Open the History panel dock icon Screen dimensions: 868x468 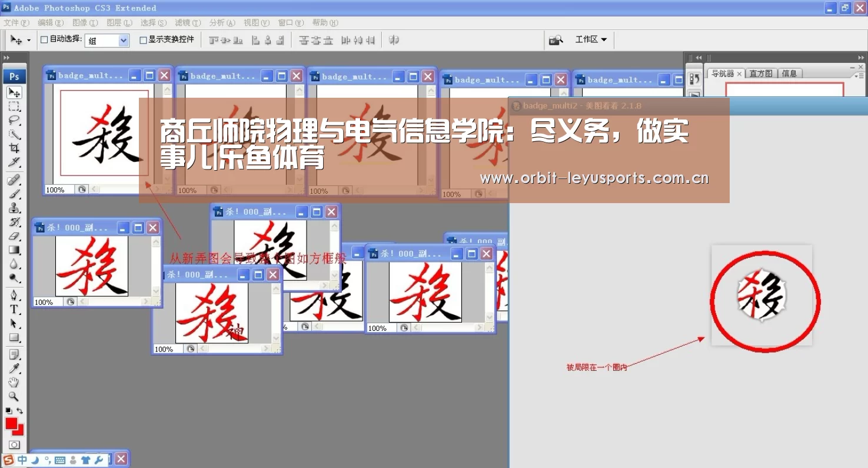point(694,79)
